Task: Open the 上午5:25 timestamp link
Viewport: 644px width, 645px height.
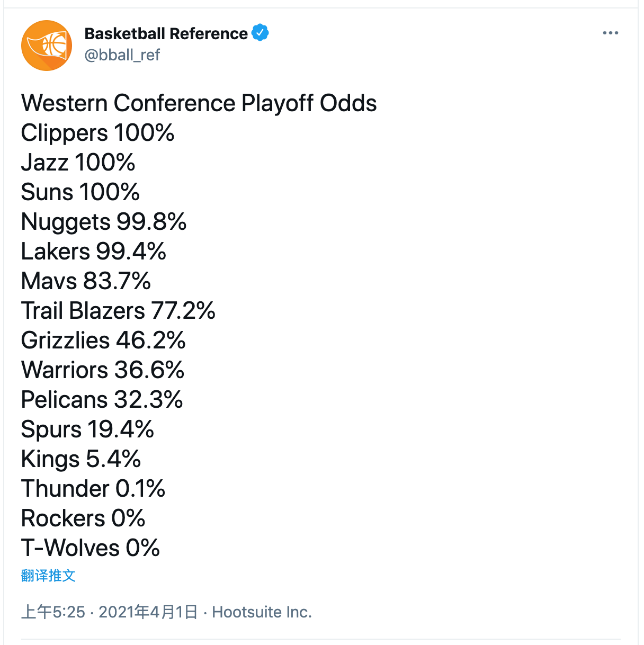Action: (53, 612)
